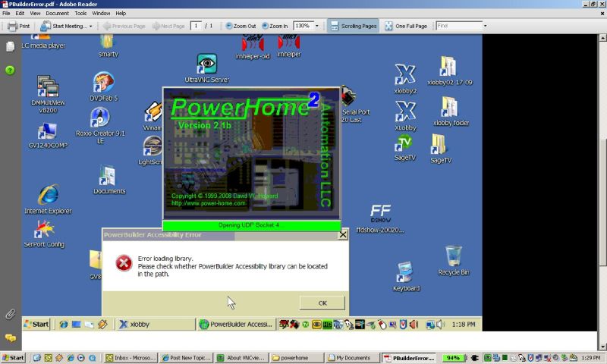Click the 130% zoom value field

click(303, 26)
